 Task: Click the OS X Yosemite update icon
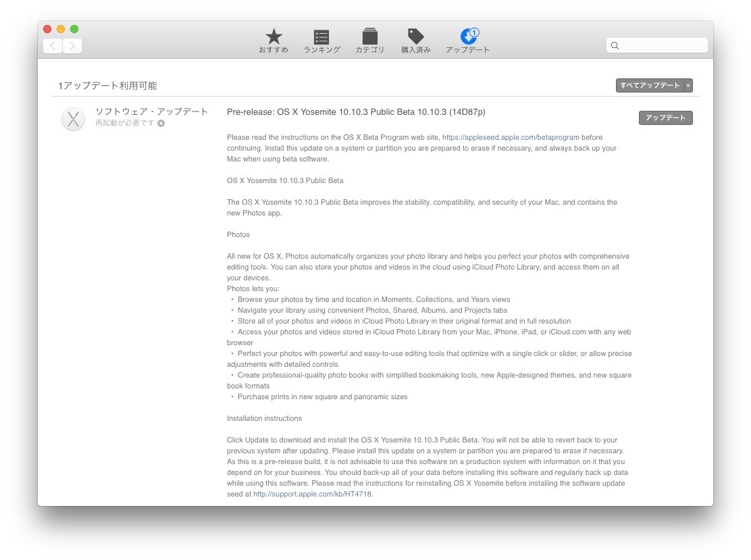tap(74, 119)
